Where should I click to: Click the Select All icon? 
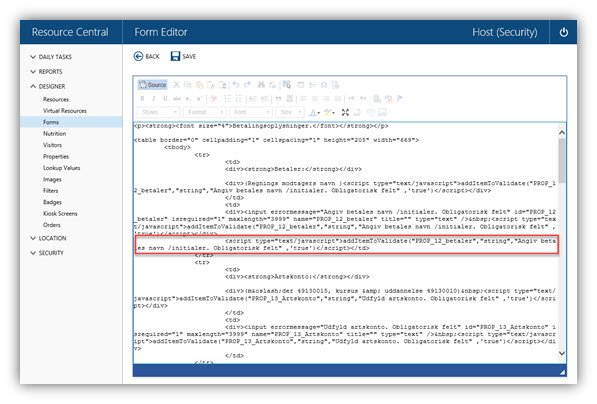287,85
